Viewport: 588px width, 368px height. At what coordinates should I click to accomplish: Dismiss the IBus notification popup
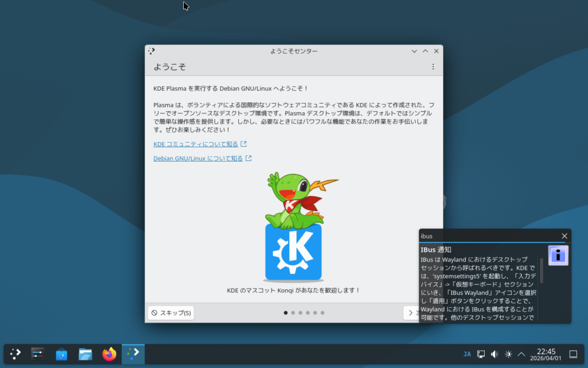click(564, 236)
